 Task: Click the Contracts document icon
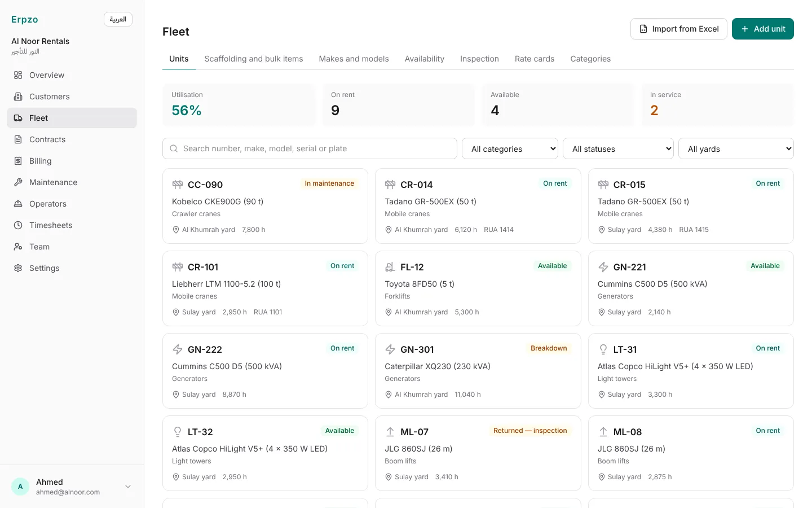(x=18, y=139)
